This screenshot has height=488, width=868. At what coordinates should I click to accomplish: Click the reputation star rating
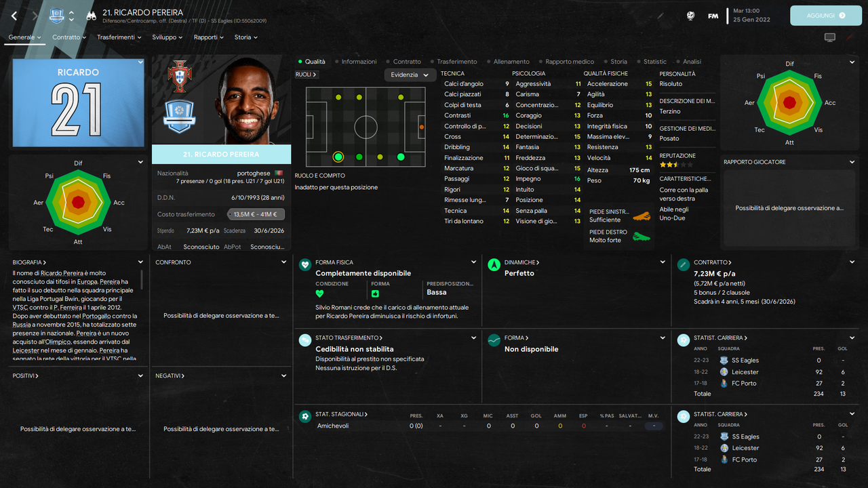click(x=676, y=165)
